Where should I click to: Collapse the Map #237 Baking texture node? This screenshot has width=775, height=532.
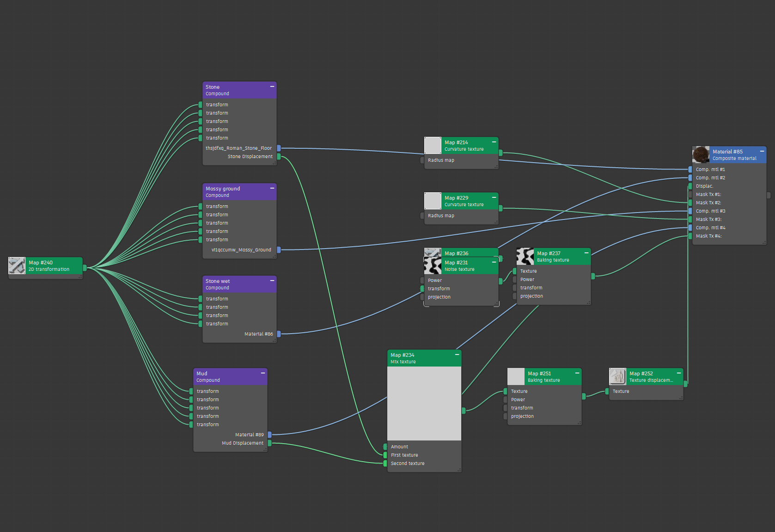click(x=586, y=253)
